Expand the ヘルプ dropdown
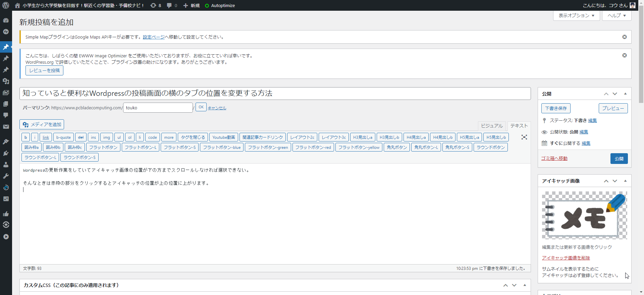The width and height of the screenshot is (644, 295). [x=616, y=15]
